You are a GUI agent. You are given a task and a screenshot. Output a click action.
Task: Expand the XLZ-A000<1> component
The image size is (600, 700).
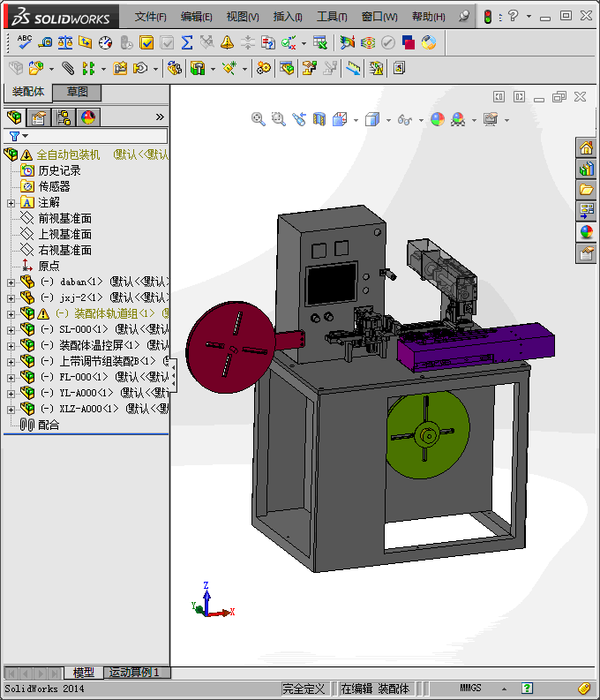click(x=11, y=410)
